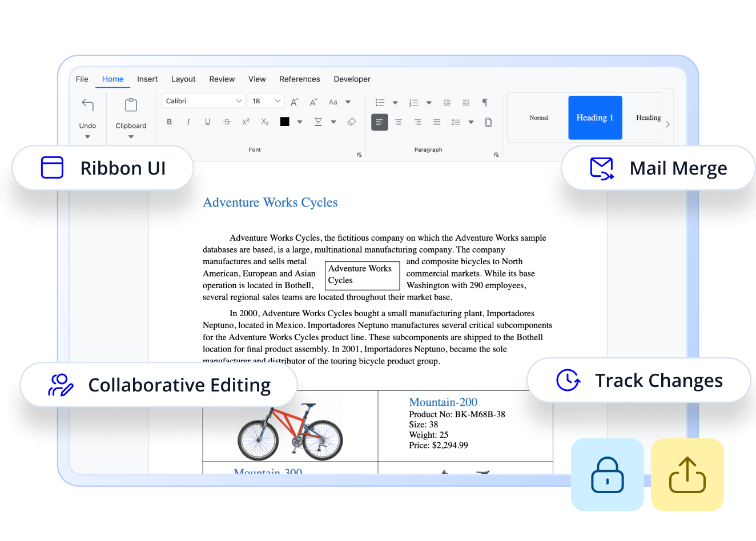Open the Insert tab
Screen dimensions: 756x541
click(147, 79)
